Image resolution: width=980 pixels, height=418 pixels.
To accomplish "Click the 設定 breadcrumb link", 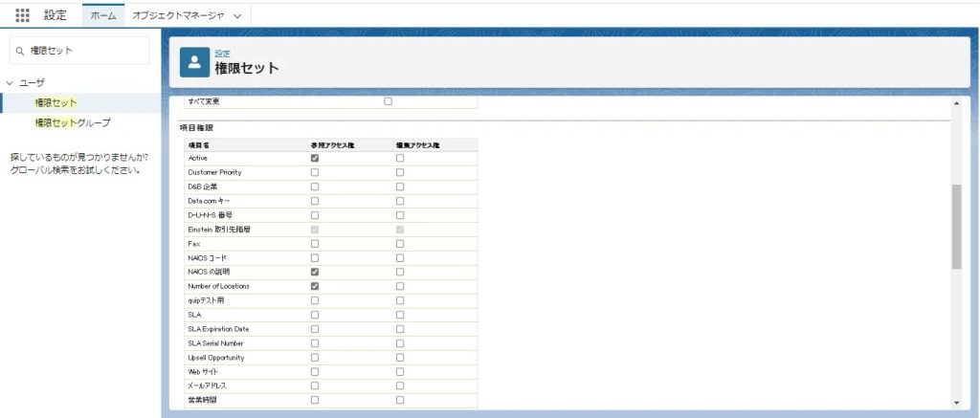I will [222, 54].
